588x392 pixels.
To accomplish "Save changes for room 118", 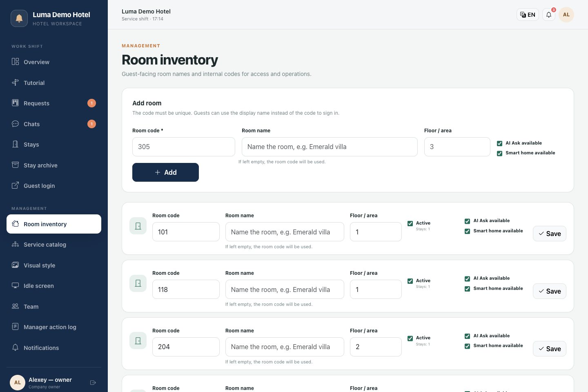I will [549, 291].
